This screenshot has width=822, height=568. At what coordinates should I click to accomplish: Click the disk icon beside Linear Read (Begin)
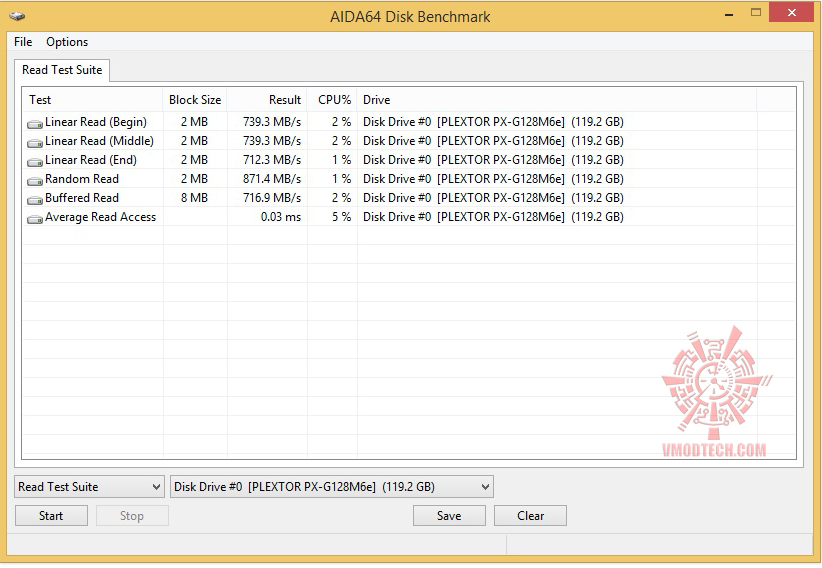tap(35, 124)
